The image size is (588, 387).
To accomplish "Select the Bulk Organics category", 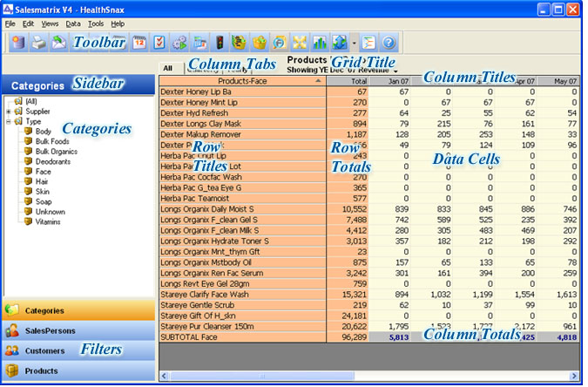I will click(x=57, y=152).
